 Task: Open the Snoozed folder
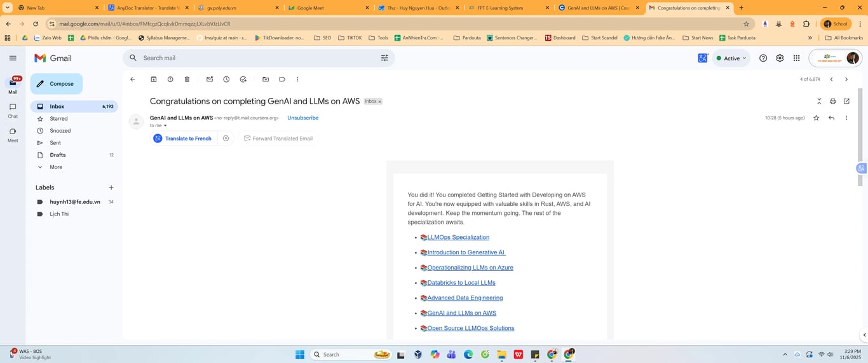74,131
